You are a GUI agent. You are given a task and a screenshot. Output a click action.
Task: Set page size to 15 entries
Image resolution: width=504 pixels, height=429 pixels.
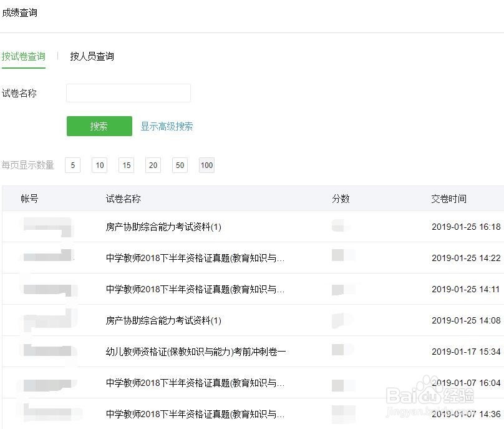126,165
